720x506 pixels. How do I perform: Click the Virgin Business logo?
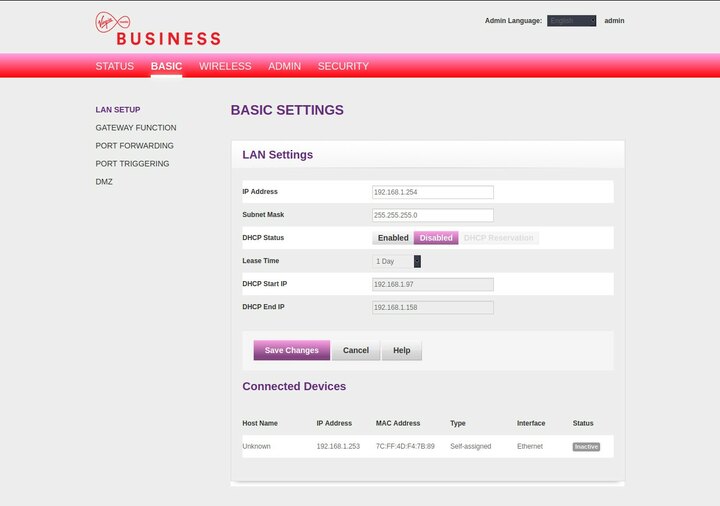pyautogui.click(x=158, y=29)
